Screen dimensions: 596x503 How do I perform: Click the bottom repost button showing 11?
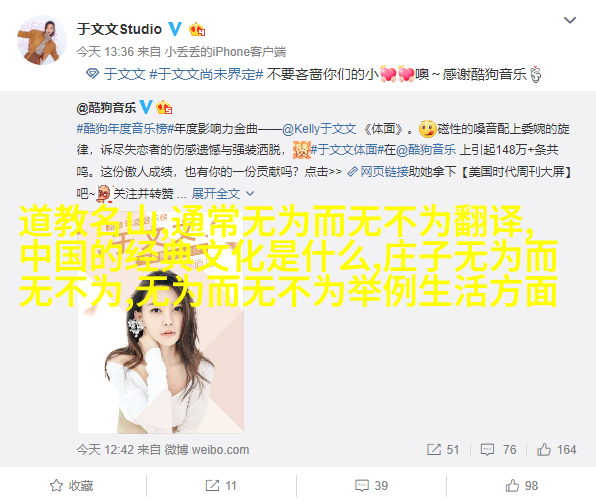(x=221, y=486)
